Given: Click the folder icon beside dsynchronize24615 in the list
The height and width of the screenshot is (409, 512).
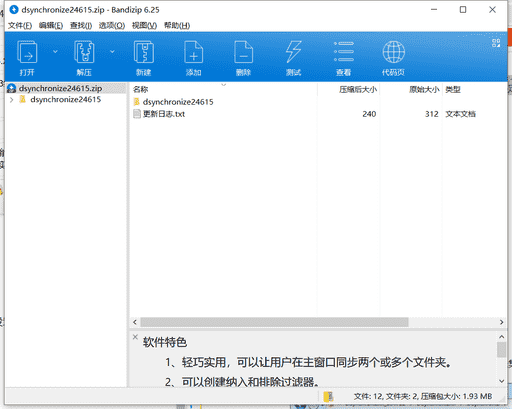Looking at the screenshot, I should pyautogui.click(x=137, y=102).
